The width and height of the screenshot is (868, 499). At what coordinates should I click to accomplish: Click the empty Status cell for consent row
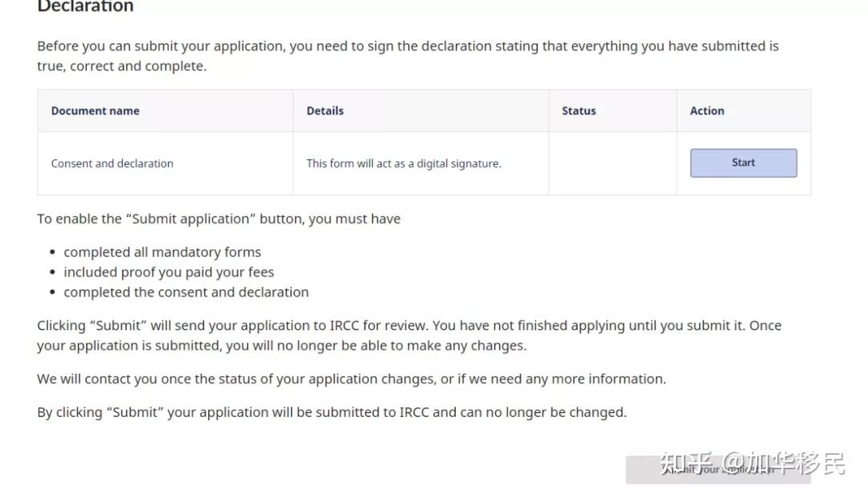(612, 164)
